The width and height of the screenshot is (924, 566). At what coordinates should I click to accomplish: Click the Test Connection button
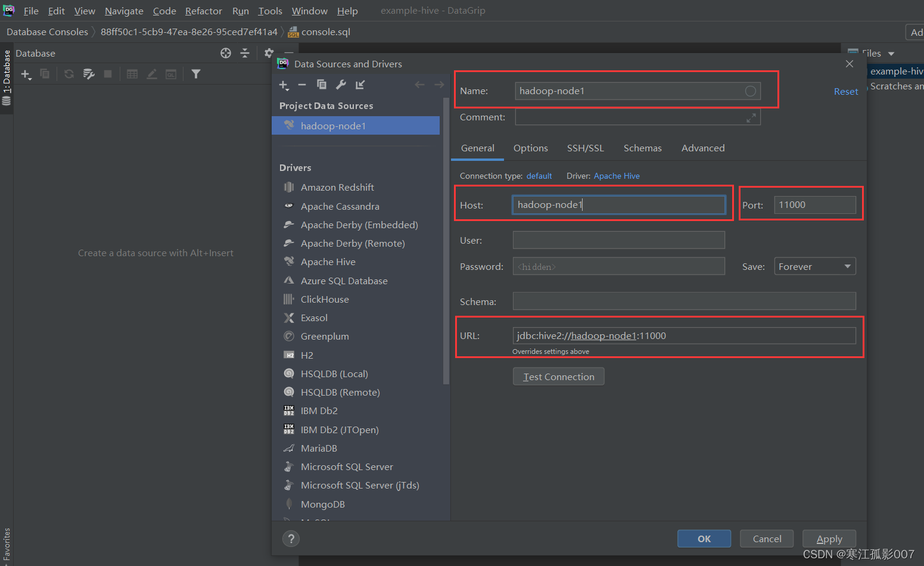[558, 377]
